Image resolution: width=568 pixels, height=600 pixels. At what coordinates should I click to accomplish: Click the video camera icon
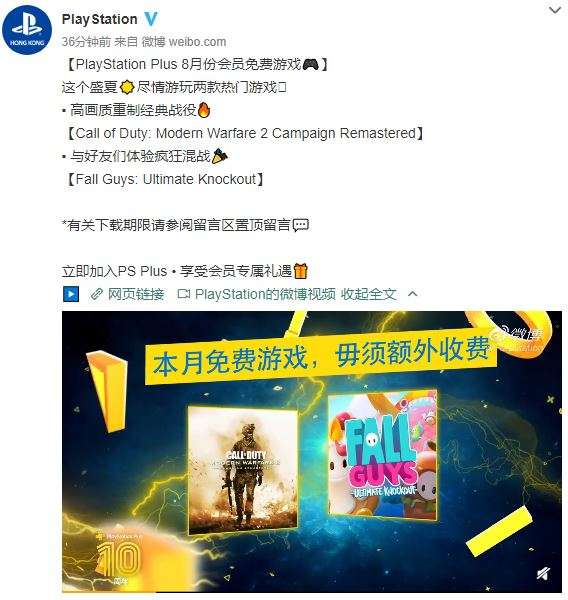[x=184, y=294]
